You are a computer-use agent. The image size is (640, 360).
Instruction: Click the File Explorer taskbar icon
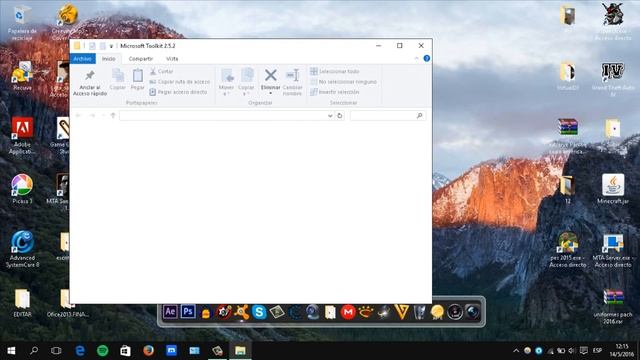(x=240, y=351)
